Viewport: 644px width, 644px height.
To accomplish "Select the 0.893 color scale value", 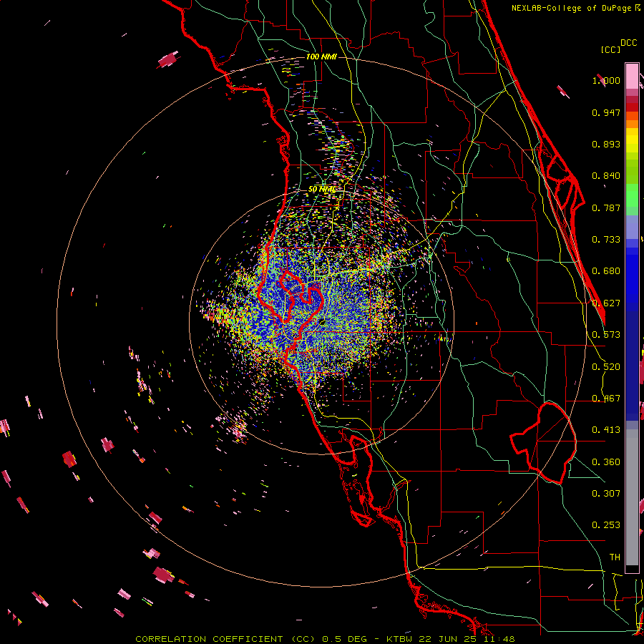I will tap(606, 144).
